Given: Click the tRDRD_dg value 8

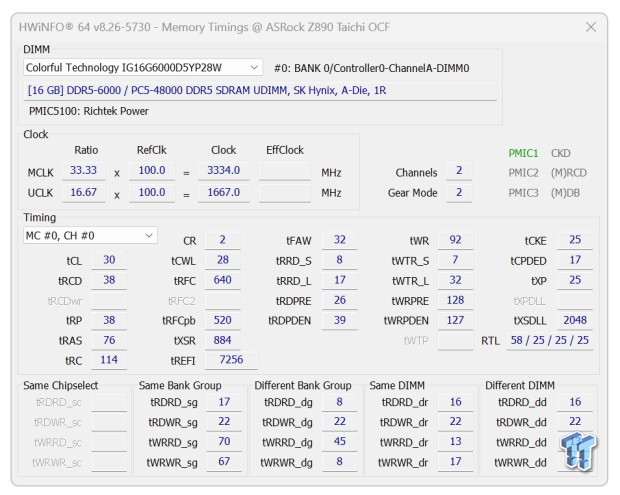Looking at the screenshot, I should [x=340, y=402].
